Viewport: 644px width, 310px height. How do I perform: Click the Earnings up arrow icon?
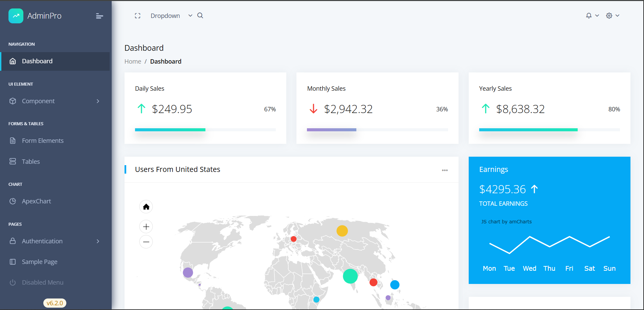[x=534, y=189]
